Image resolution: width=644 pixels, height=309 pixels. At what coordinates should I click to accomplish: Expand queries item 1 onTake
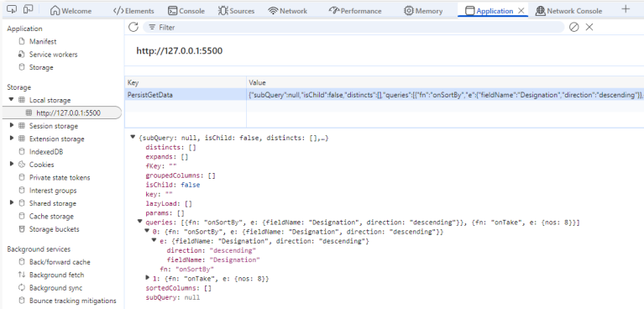click(148, 278)
